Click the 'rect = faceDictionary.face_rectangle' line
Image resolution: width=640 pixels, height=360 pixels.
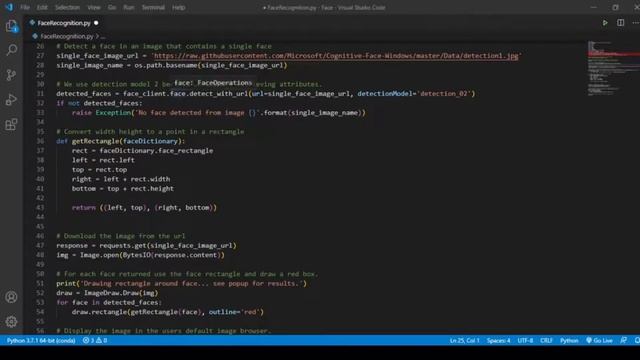142,151
